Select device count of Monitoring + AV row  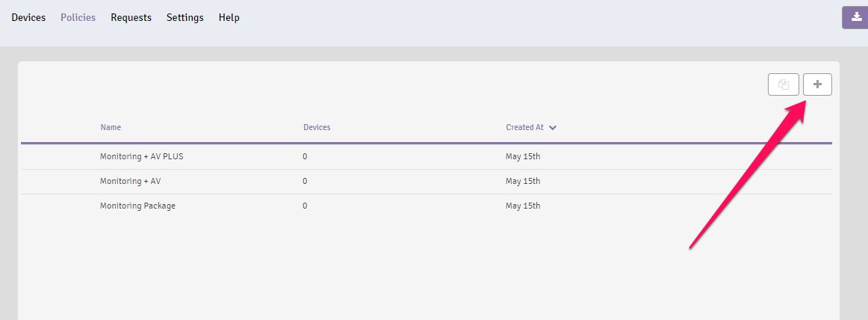coord(305,181)
